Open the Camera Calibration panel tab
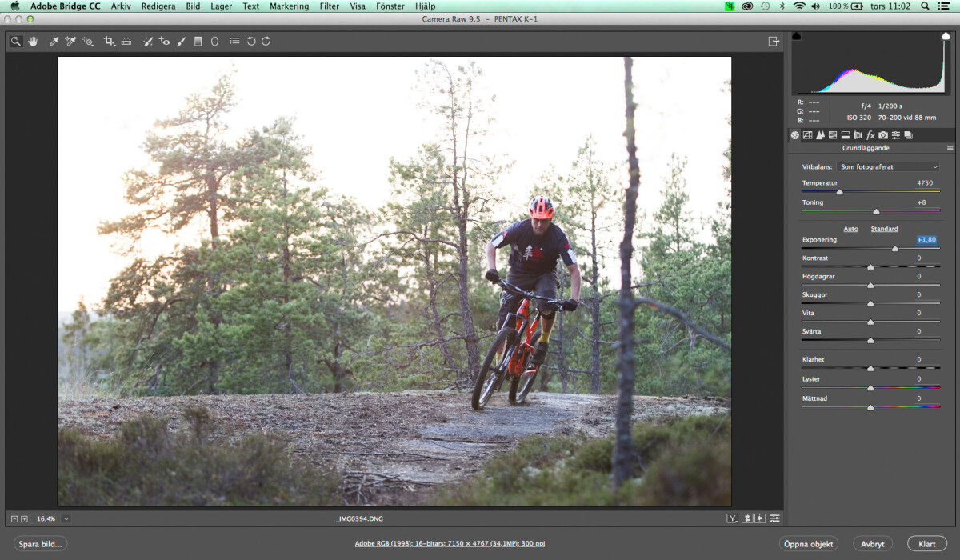Screen dimensions: 960x560 coord(883,135)
